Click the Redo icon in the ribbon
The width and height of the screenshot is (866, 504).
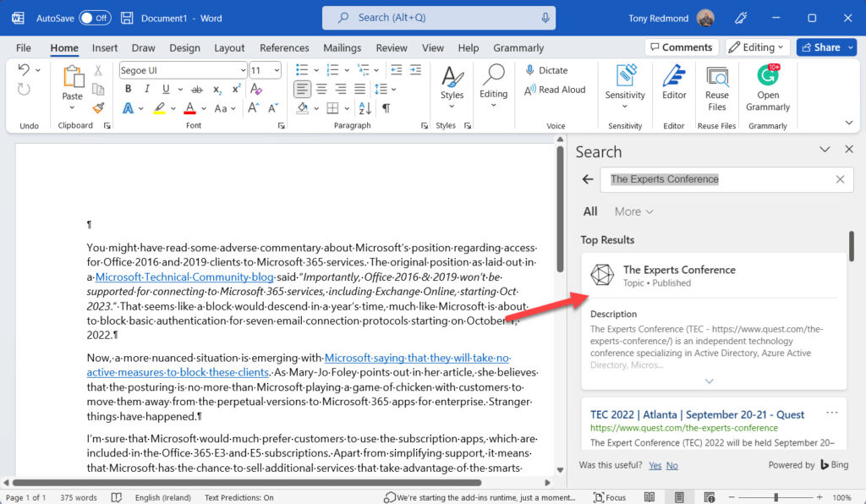click(x=24, y=89)
